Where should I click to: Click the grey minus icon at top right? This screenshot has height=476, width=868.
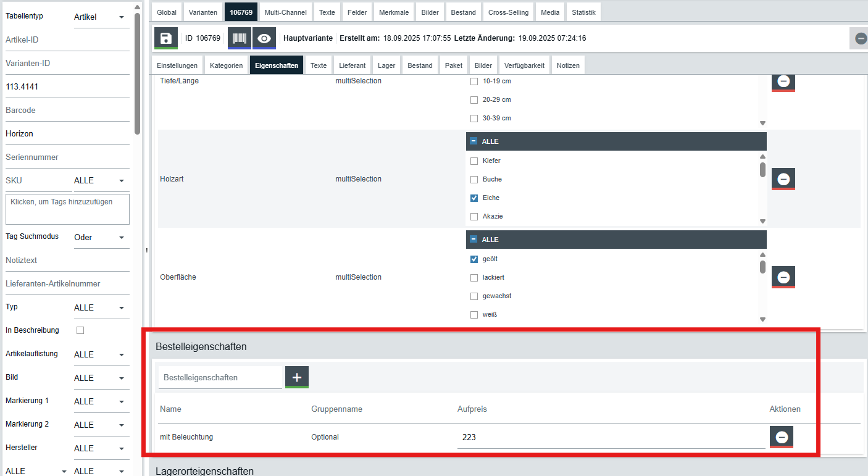click(861, 38)
